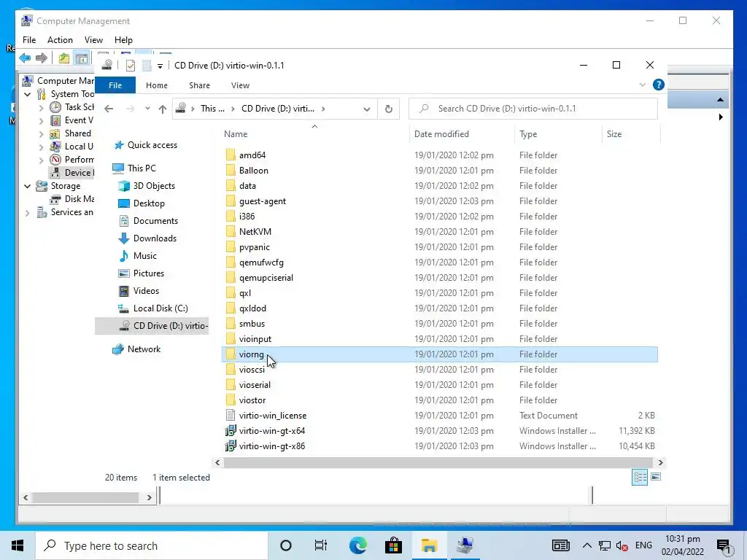Open Help menu in Computer Management
Viewport: 747px width, 560px height.
[x=123, y=40]
